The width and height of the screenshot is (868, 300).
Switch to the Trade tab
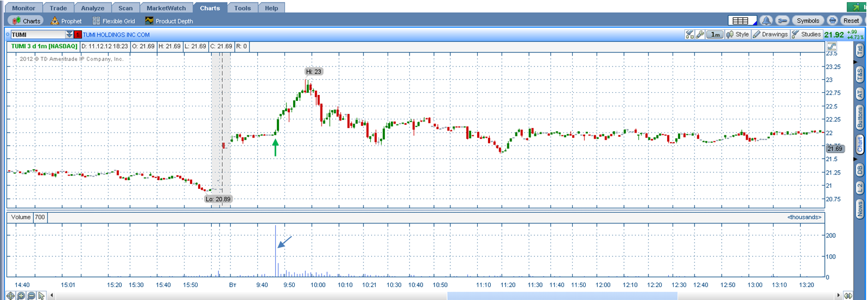tap(58, 8)
